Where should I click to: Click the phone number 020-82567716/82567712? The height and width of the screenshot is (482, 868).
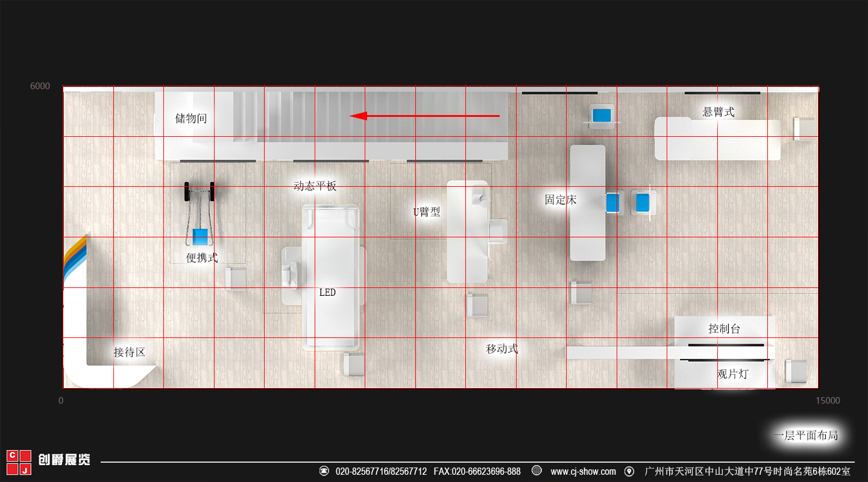pos(381,471)
